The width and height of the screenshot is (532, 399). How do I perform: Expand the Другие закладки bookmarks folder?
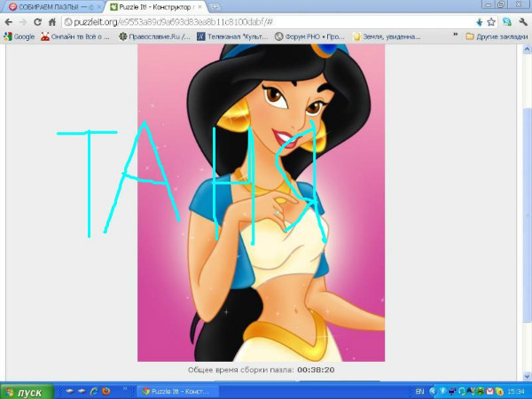495,36
